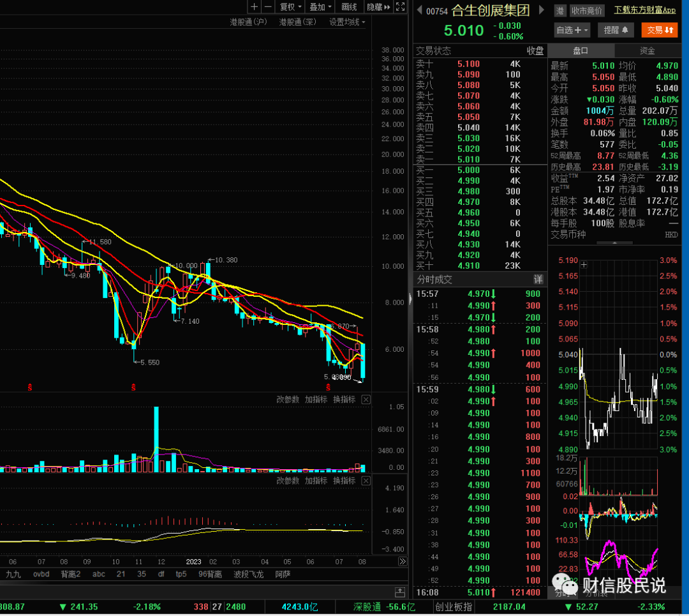Click the 港 market badge icon
This screenshot has height=616, width=689.
pos(560,11)
